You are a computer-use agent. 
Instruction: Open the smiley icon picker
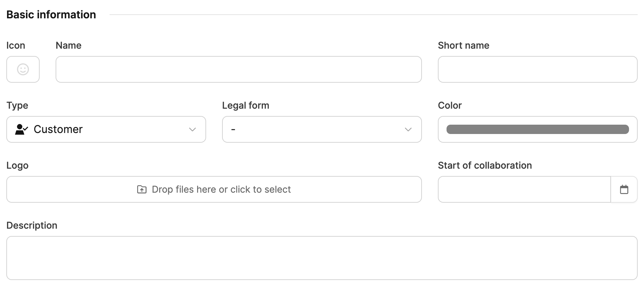[x=23, y=69]
